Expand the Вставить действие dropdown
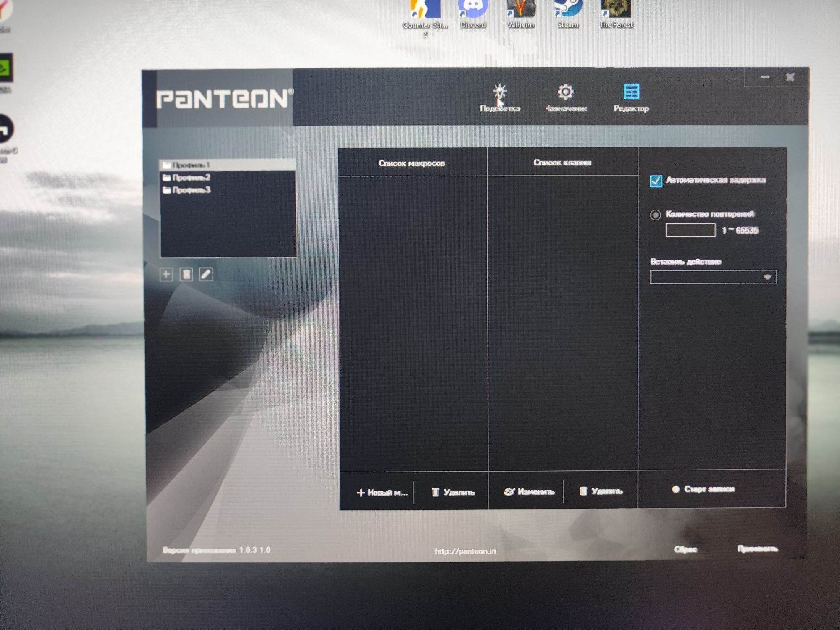The height and width of the screenshot is (630, 840). tap(713, 277)
